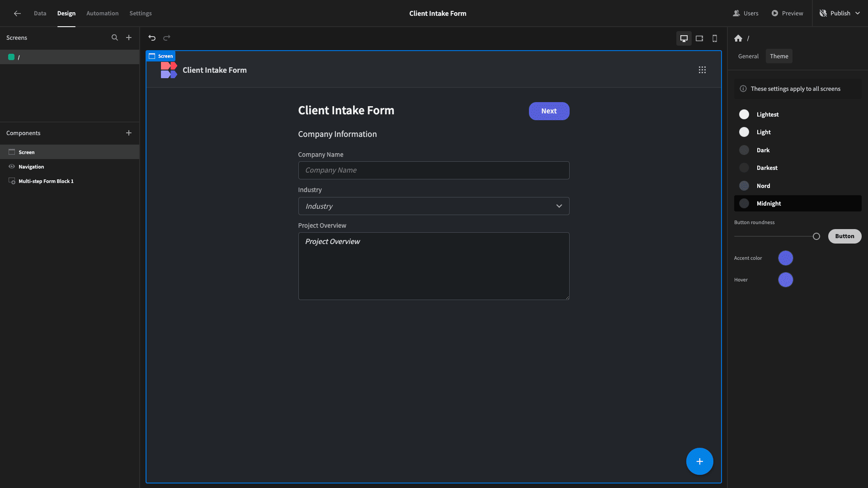Launch app Preview
The width and height of the screenshot is (868, 488).
pos(787,14)
